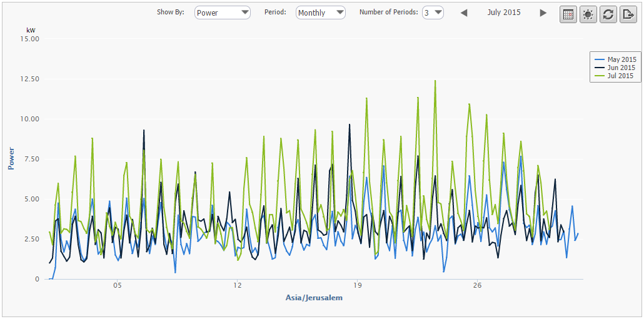Click the highest green peak near 12.50 kW
The image size is (644, 319).
[x=435, y=81]
